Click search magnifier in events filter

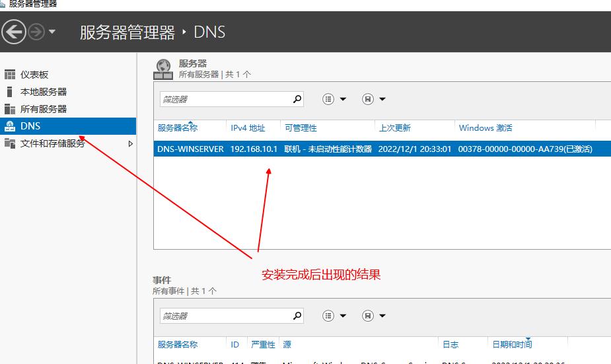[297, 316]
